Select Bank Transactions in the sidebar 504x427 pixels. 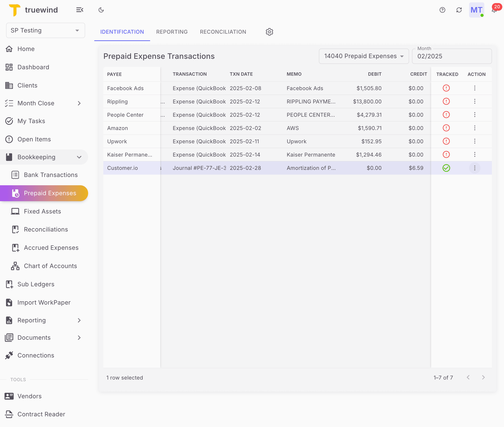[51, 175]
